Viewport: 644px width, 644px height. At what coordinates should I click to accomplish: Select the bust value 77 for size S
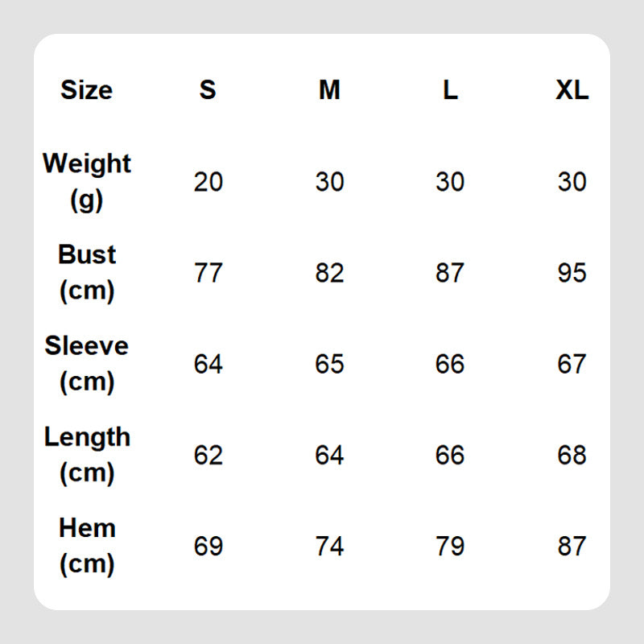[208, 273]
